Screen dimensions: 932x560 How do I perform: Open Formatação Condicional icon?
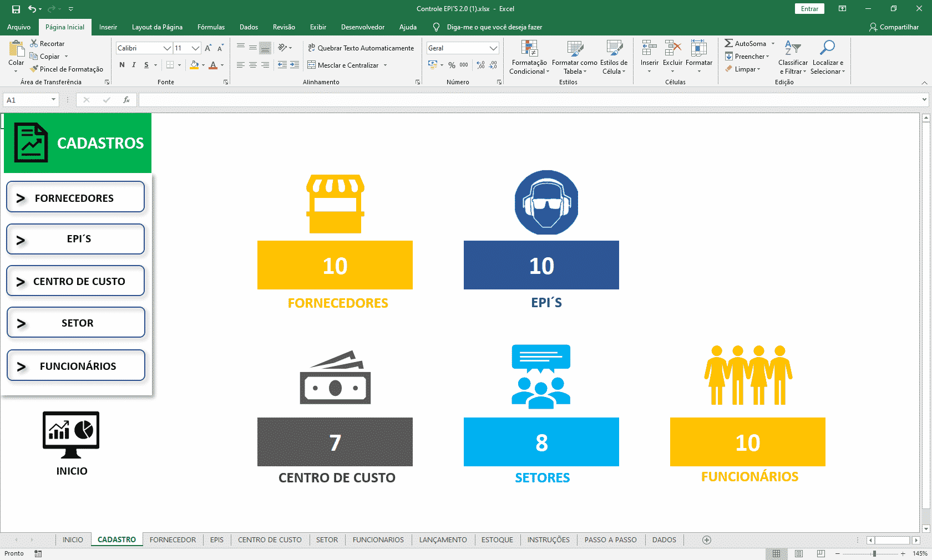point(529,49)
